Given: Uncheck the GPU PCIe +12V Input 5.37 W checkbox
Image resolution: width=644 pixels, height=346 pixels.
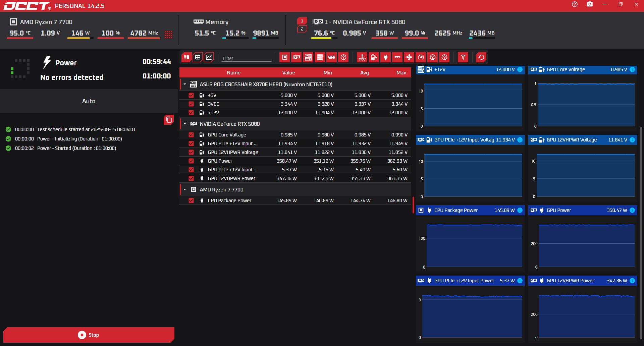Looking at the screenshot, I should (191, 170).
